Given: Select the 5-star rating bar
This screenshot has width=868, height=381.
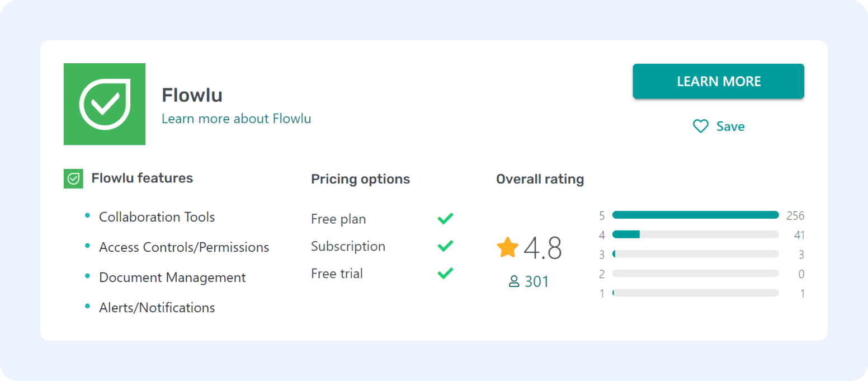Looking at the screenshot, I should 696,215.
